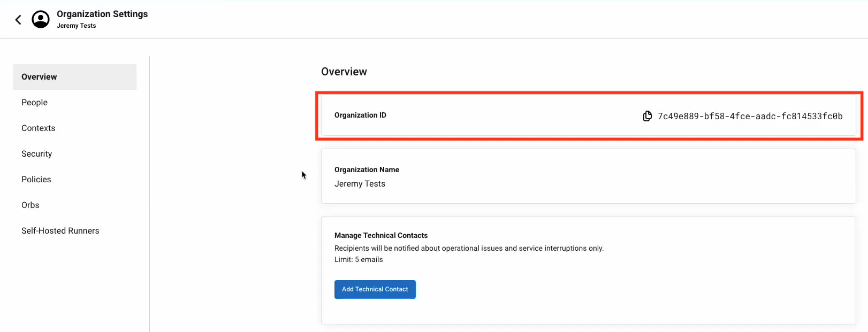Click the organization ID value 7c49e889-bf58-4fce-aadc-fc814533fc0b
Viewport: 868px width, 332px height.
click(x=750, y=116)
